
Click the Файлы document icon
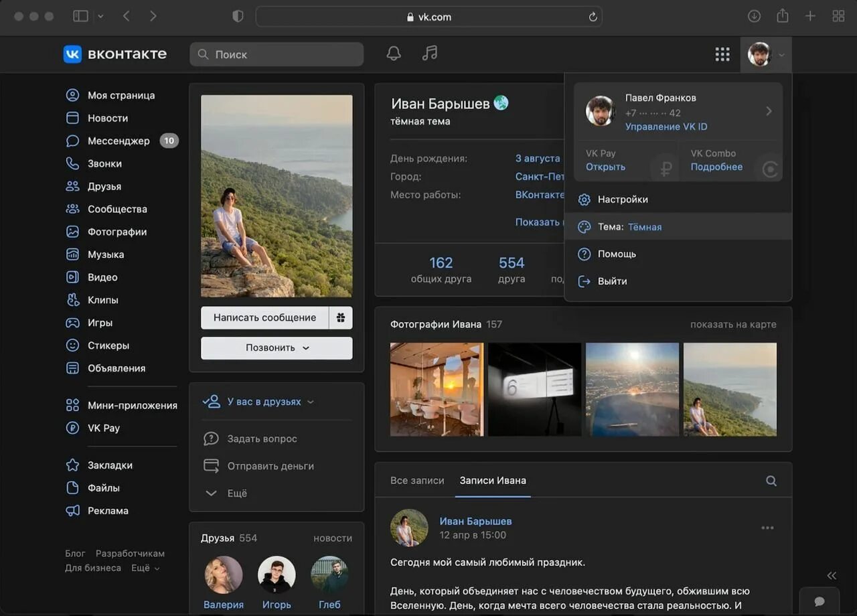pos(72,487)
